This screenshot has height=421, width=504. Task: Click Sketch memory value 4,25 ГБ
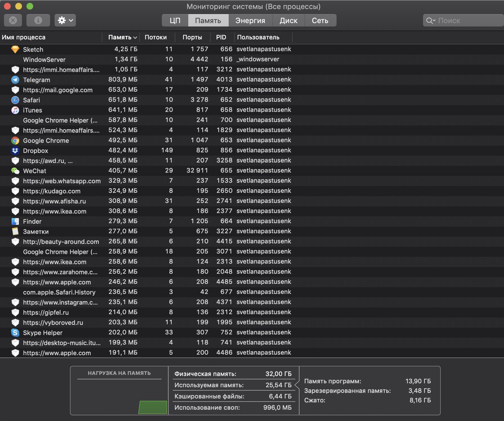(126, 49)
